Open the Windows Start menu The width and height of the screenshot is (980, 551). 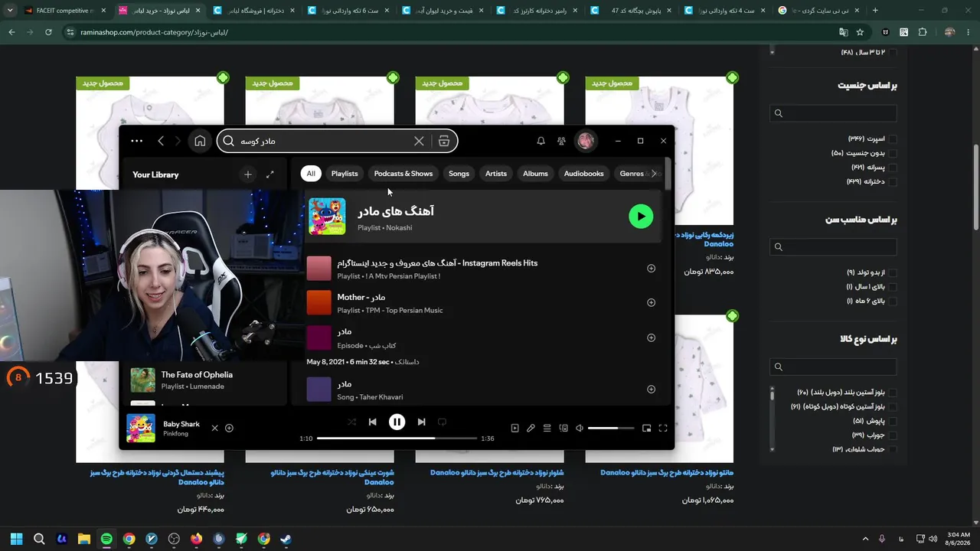pos(16,539)
